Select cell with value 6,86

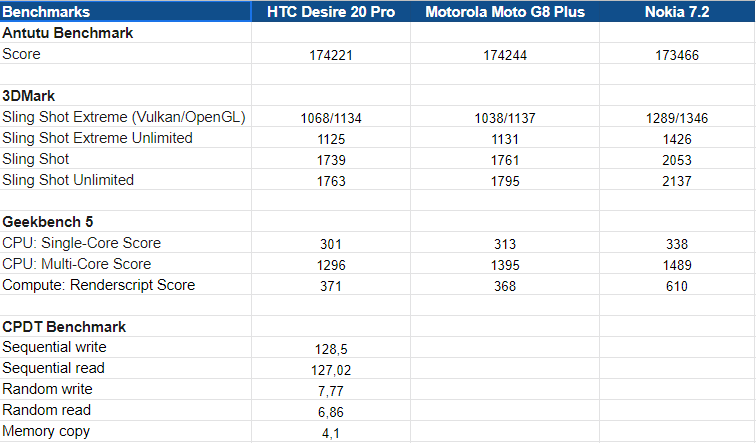click(331, 411)
